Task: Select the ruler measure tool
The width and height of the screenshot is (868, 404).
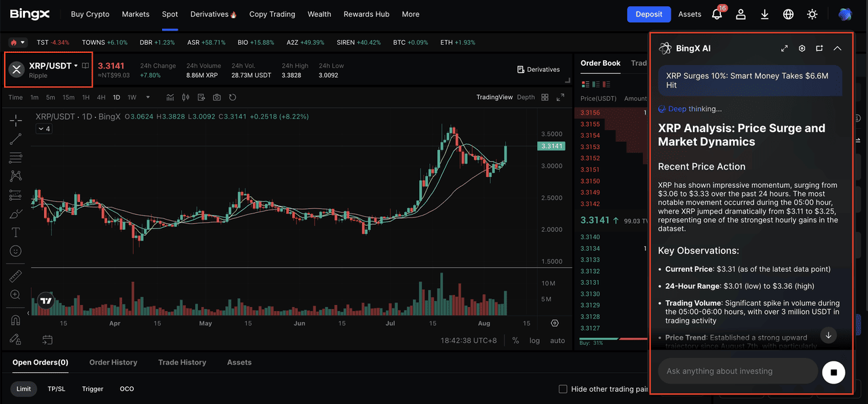Action: (x=16, y=277)
